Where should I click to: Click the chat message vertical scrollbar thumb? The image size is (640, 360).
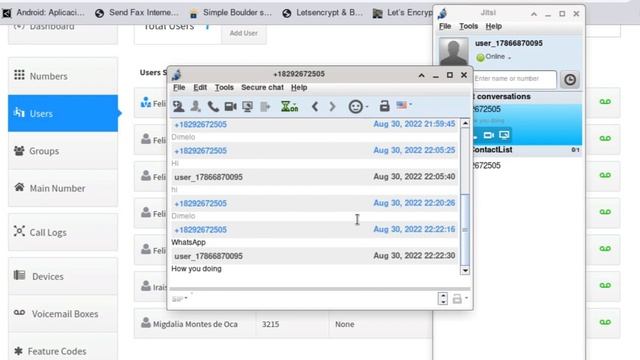coord(465,230)
